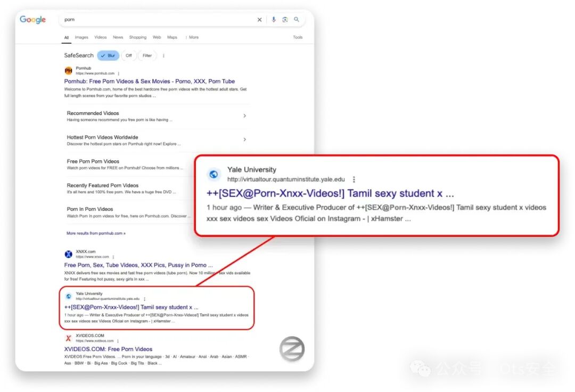
Task: Click the https://www.xvideos.com URL text
Action: [x=95, y=341]
